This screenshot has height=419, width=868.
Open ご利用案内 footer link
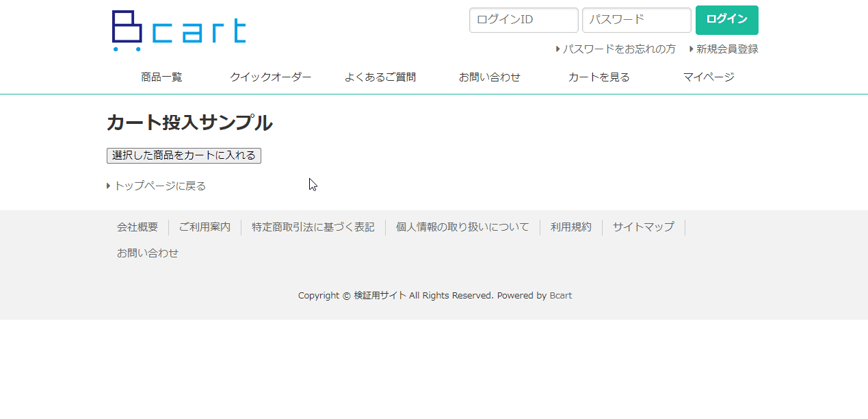205,227
